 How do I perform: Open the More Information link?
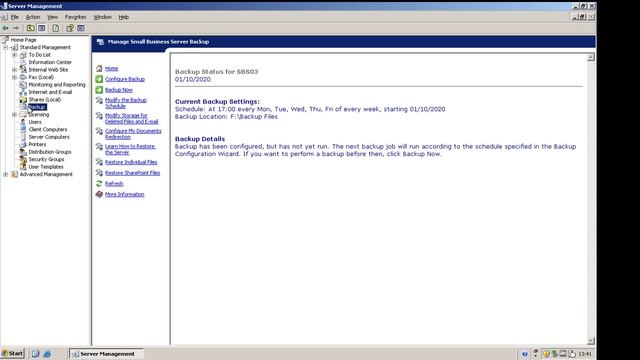tap(124, 195)
